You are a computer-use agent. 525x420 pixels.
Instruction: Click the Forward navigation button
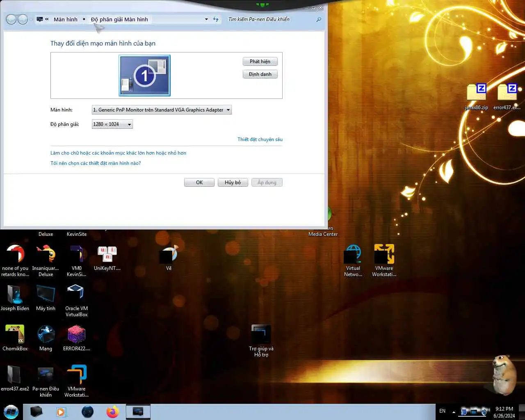click(x=23, y=19)
